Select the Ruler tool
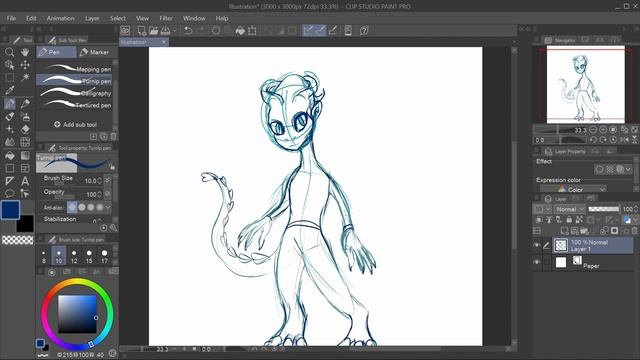The width and height of the screenshot is (640, 360). pyautogui.click(x=9, y=180)
